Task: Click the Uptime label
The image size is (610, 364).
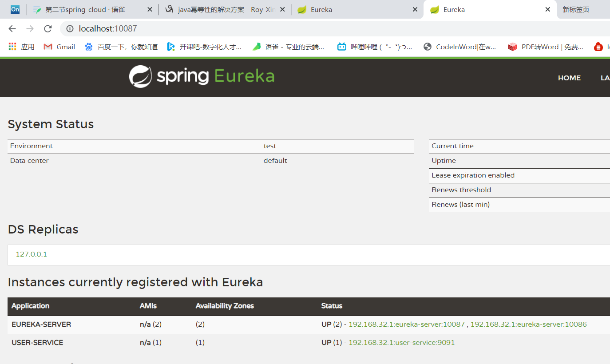Action: tap(444, 161)
